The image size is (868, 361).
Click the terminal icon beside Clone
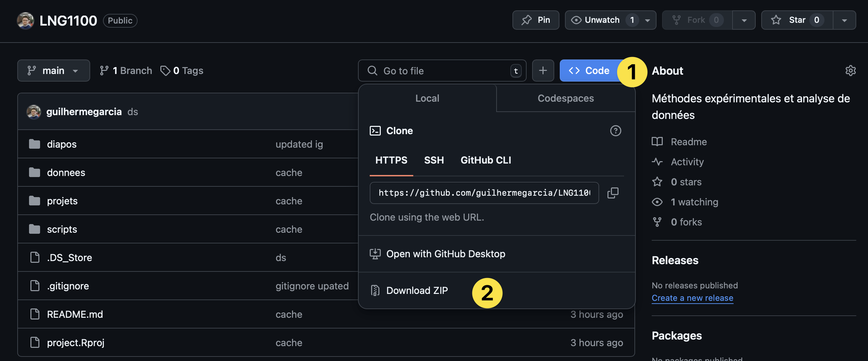tap(375, 131)
